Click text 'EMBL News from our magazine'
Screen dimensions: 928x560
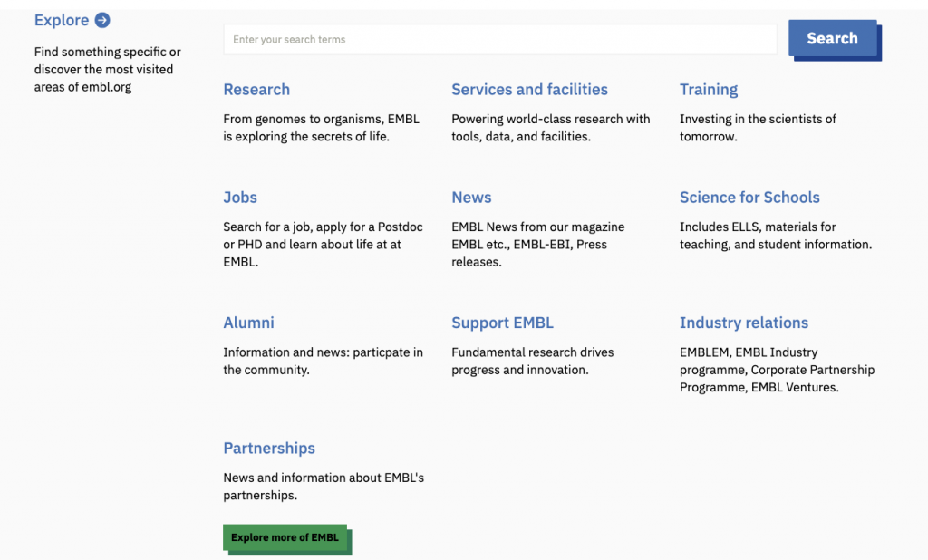pyautogui.click(x=538, y=227)
